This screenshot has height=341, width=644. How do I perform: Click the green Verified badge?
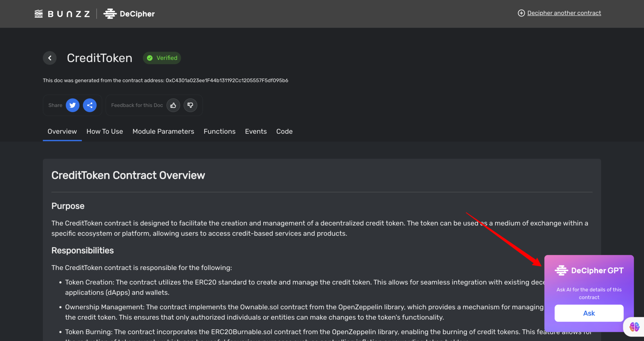(162, 58)
